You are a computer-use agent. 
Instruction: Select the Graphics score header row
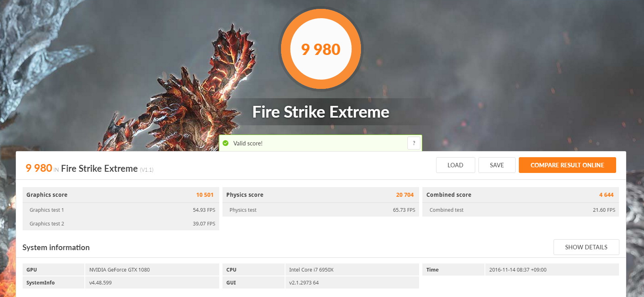point(121,195)
